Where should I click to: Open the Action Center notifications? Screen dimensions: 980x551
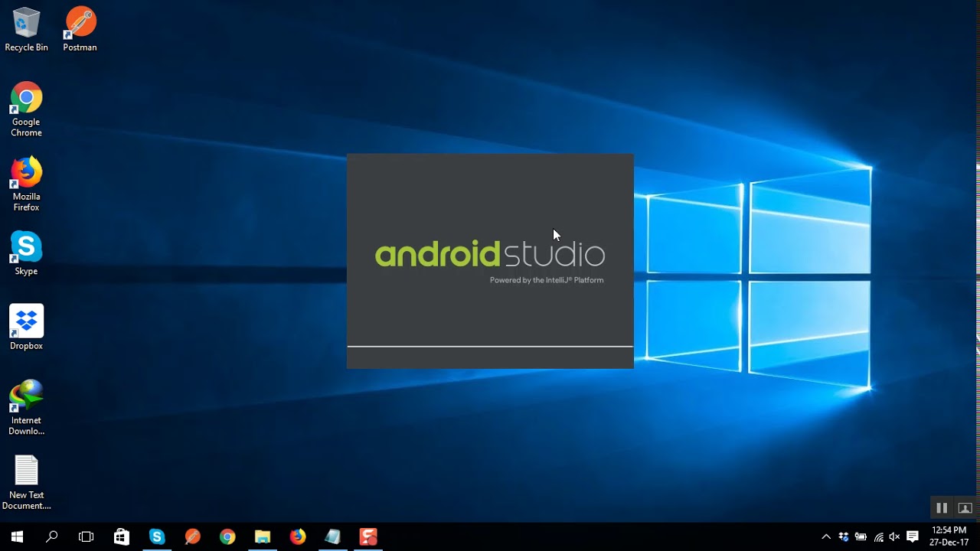(913, 536)
